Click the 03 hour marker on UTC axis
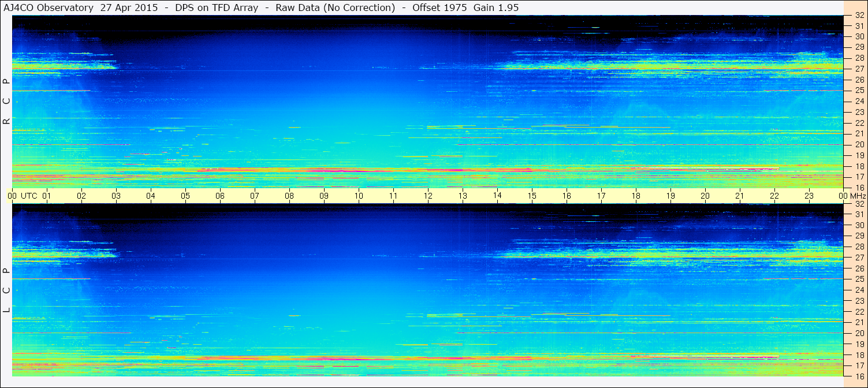Screen dimensions: 868x388 click(116, 196)
